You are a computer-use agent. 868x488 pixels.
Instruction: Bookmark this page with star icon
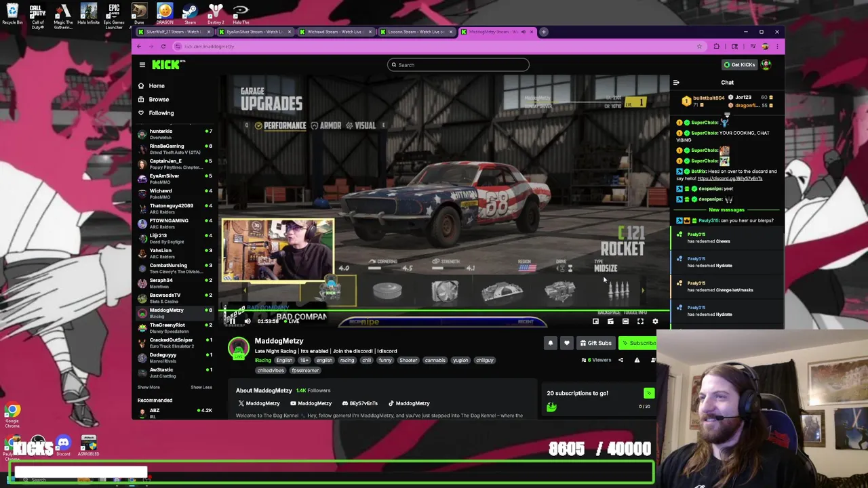(699, 46)
